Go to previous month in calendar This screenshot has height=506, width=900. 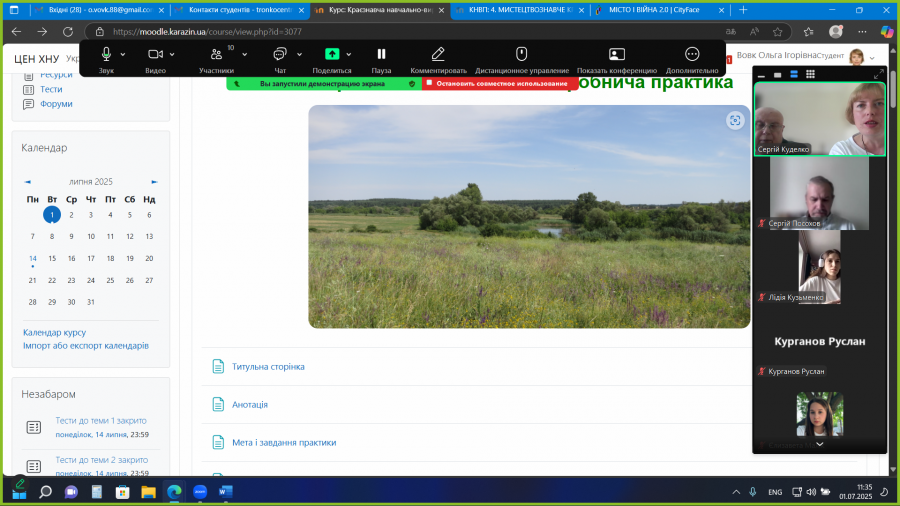coord(28,182)
